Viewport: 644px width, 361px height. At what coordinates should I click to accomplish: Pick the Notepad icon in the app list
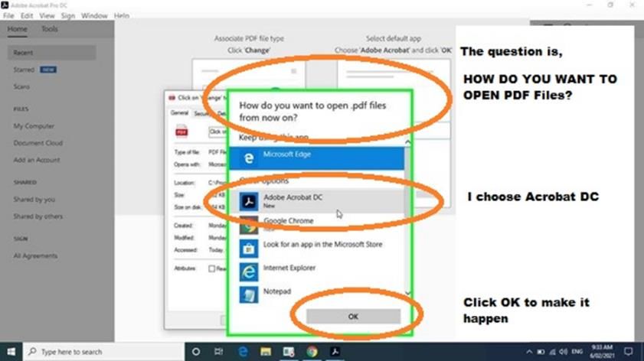249,295
